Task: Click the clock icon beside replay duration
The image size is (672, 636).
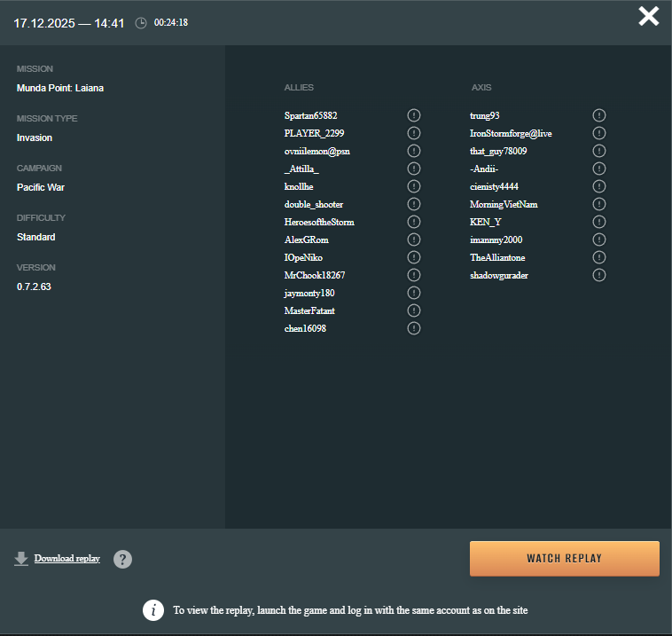Action: point(141,23)
